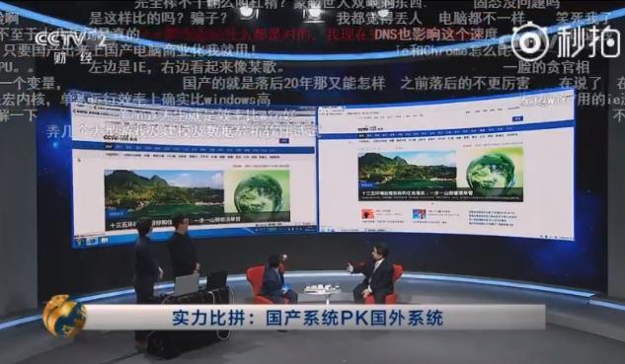This screenshot has height=364, width=625.
Task: Open the red news thumbnail in the right browser
Action: [x=367, y=214]
